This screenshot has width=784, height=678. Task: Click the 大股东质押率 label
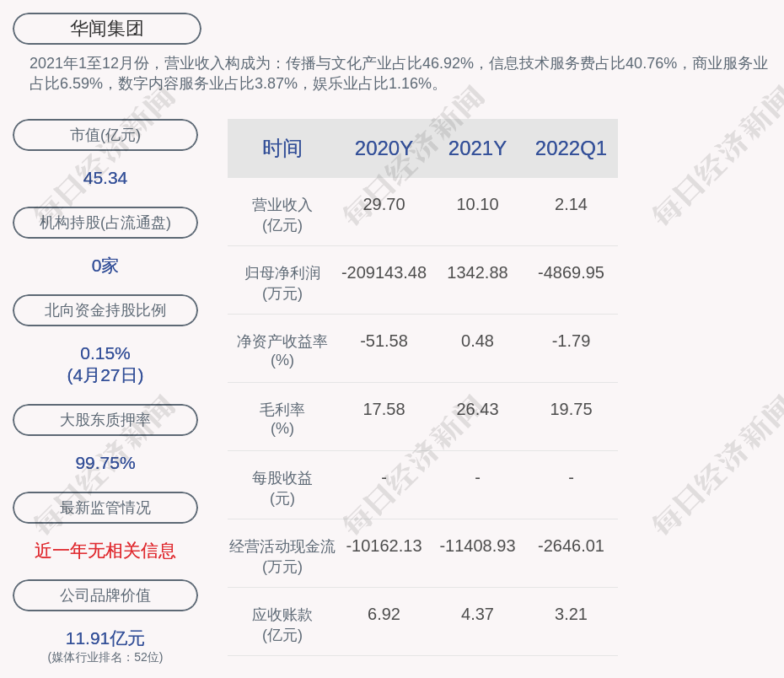pyautogui.click(x=105, y=419)
